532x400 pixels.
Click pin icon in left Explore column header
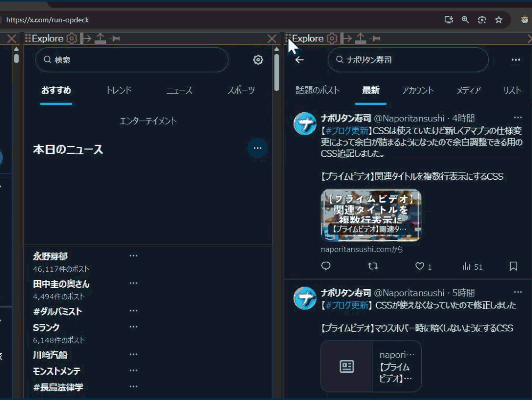pyautogui.click(x=115, y=38)
